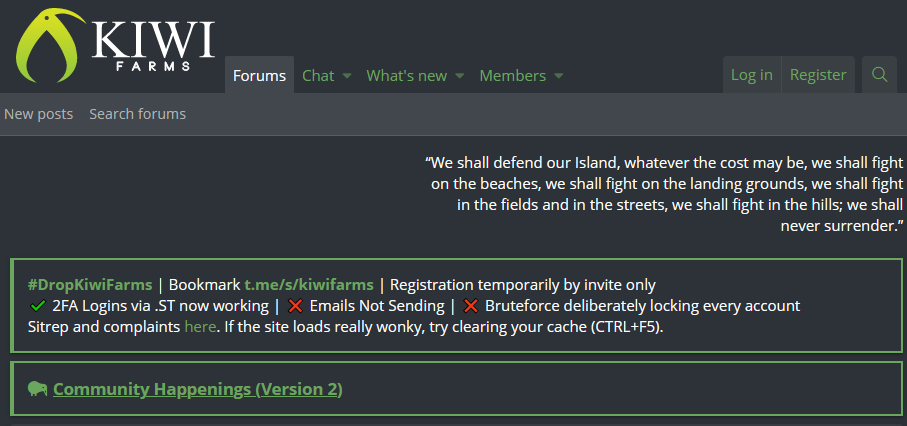
Task: Expand the Members dropdown arrow
Action: [x=559, y=76]
